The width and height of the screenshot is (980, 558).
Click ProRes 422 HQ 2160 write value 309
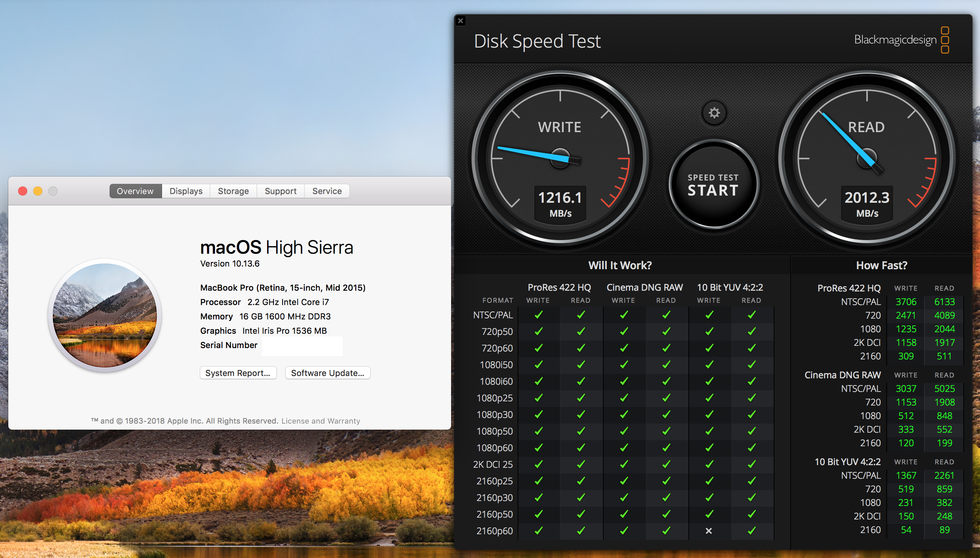(x=906, y=356)
